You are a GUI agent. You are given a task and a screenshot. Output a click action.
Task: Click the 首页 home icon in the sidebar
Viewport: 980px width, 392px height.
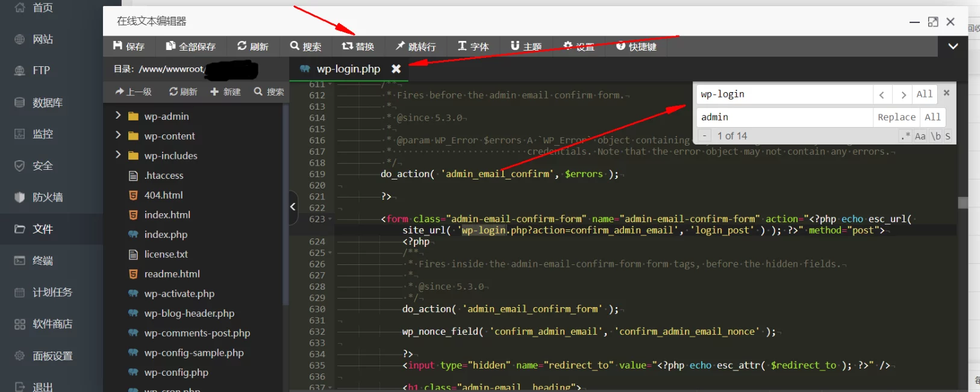pyautogui.click(x=20, y=7)
